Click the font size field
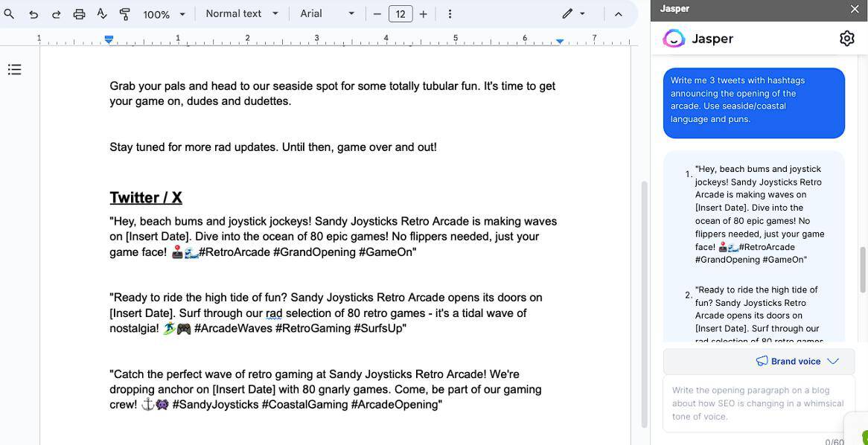868x445 pixels. tap(401, 14)
